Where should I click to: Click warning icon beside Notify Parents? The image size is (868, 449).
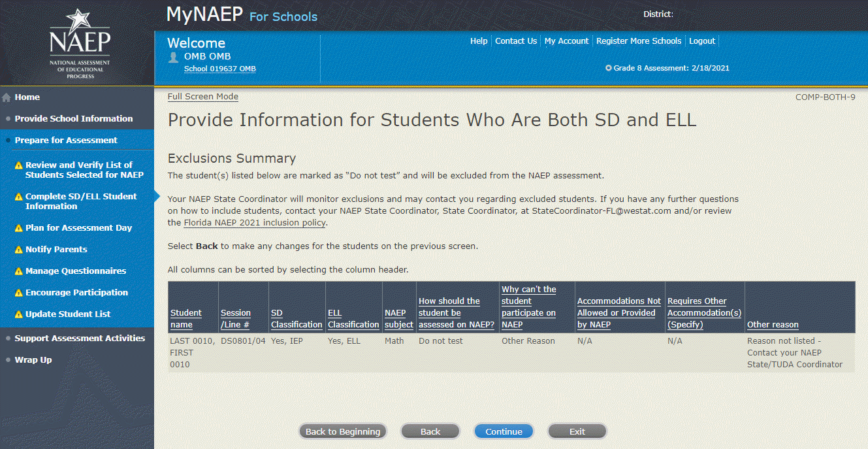coord(19,250)
